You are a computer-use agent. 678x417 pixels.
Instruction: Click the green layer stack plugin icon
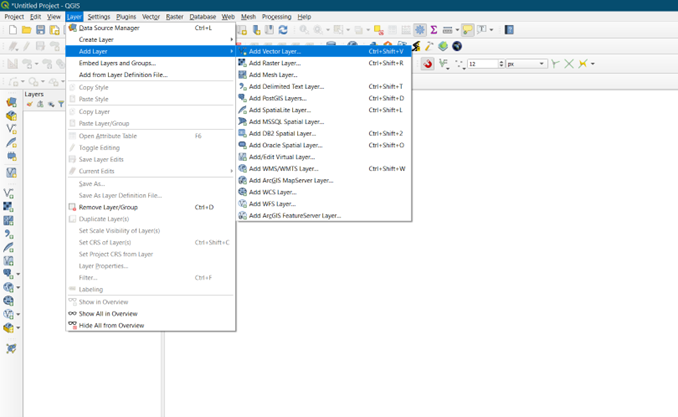coord(443,46)
